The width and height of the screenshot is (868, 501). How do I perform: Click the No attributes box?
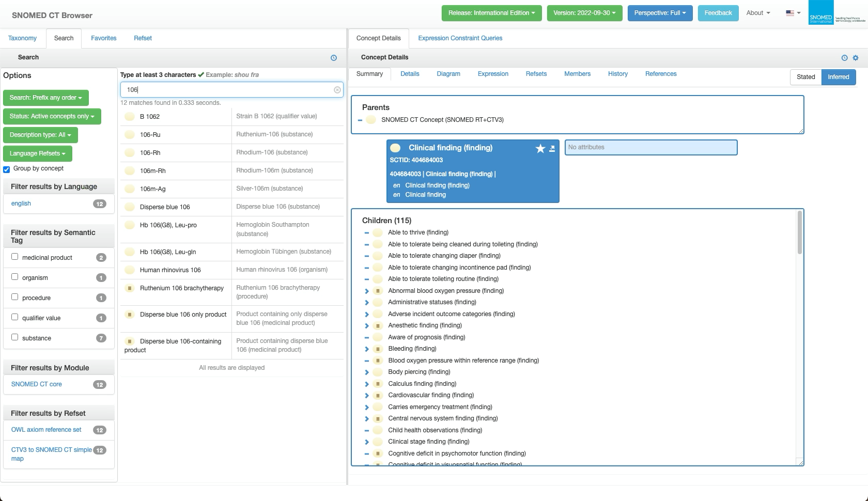point(651,147)
